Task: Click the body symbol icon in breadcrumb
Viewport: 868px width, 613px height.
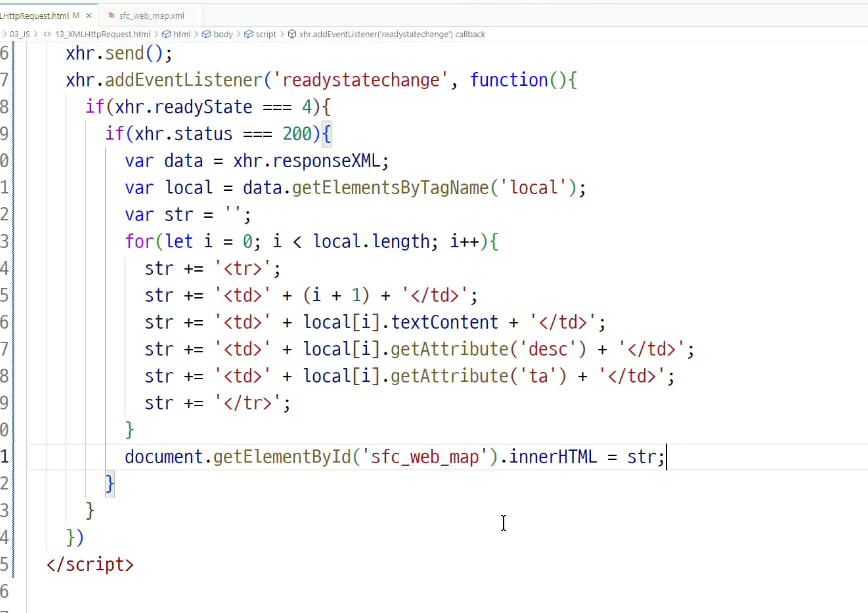Action: [206, 34]
